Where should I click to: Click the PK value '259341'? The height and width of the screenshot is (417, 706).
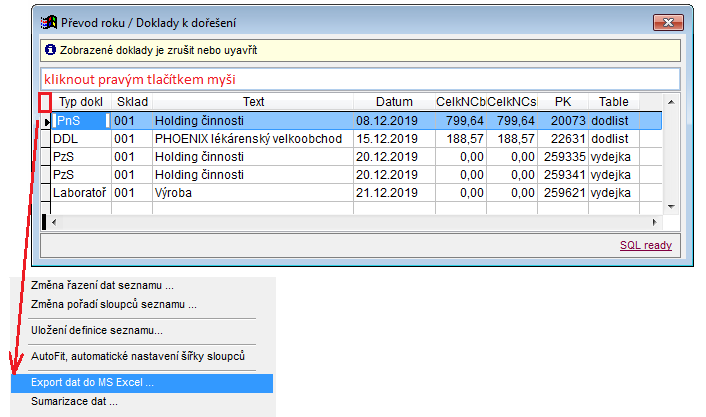pos(565,175)
